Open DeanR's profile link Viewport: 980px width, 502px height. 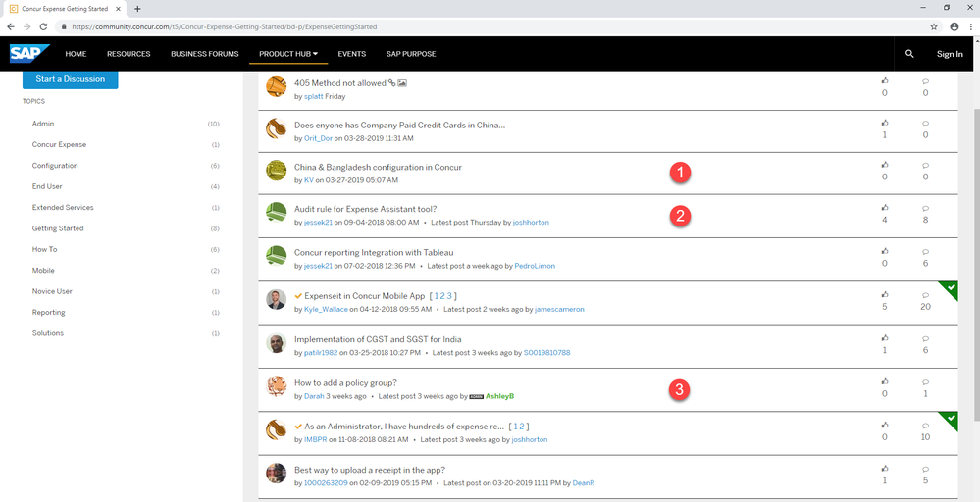[x=584, y=482]
